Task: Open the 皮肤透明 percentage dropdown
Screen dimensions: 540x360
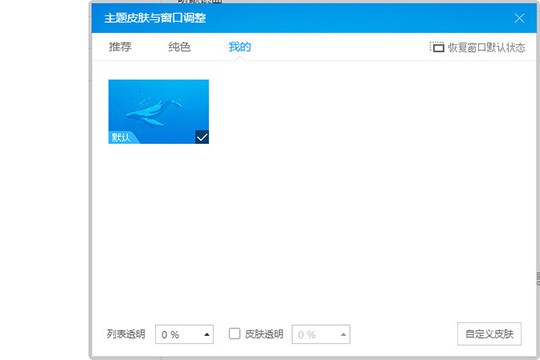Action: tap(321, 334)
